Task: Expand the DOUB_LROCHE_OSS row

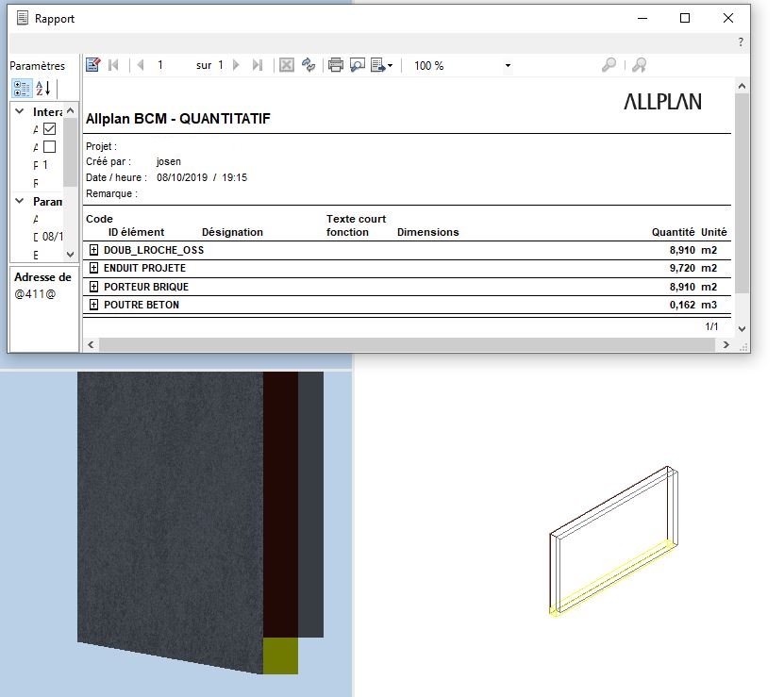Action: click(x=93, y=250)
